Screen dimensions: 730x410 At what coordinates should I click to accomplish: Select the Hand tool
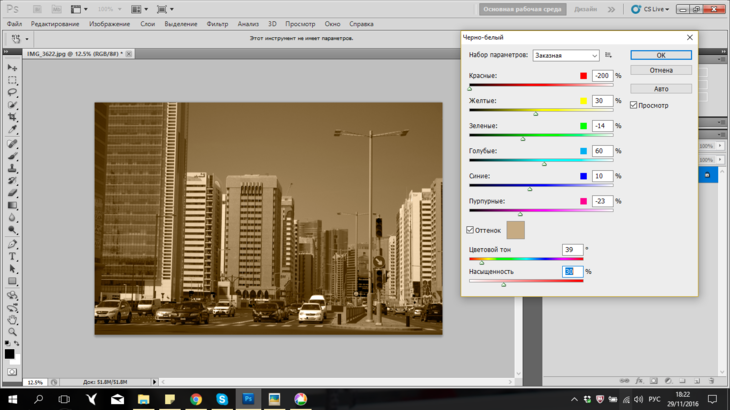(x=12, y=320)
